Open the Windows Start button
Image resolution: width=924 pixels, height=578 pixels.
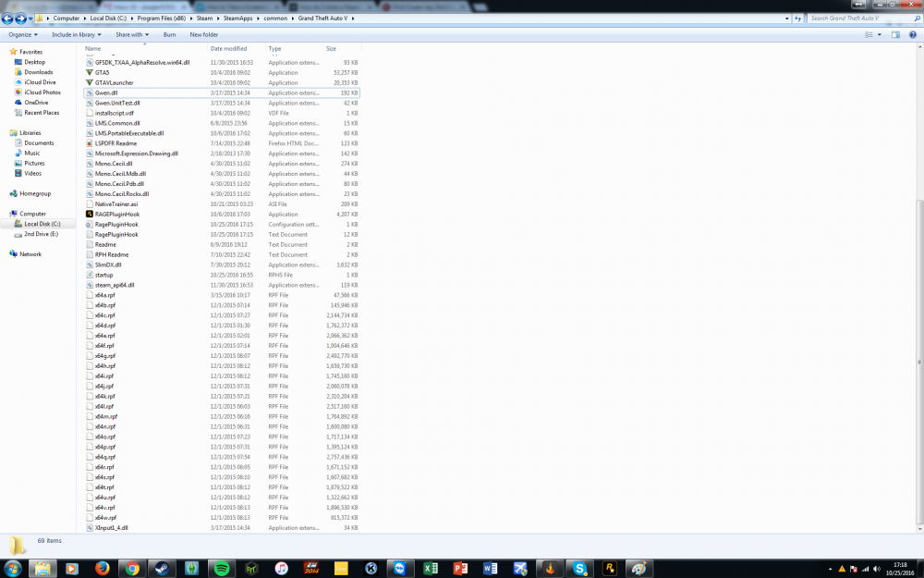12,569
